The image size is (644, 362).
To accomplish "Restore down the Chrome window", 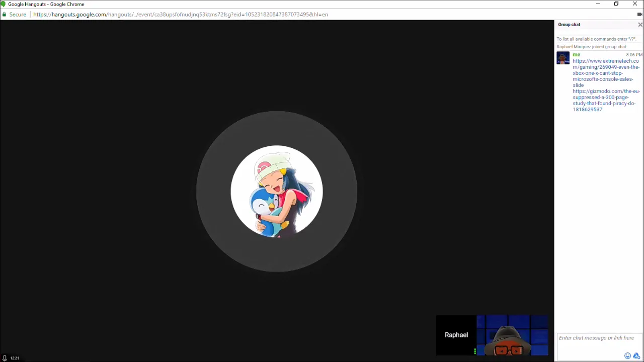I will click(616, 4).
